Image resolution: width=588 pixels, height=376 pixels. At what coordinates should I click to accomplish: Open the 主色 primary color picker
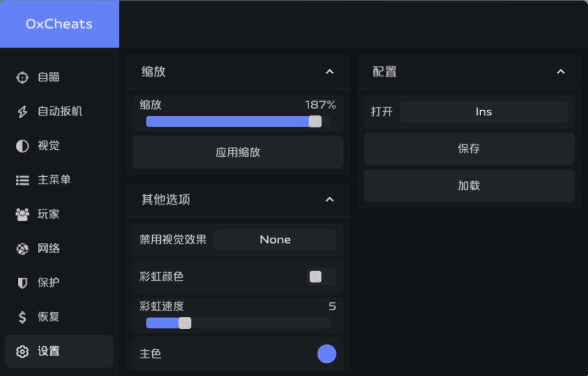[327, 354]
